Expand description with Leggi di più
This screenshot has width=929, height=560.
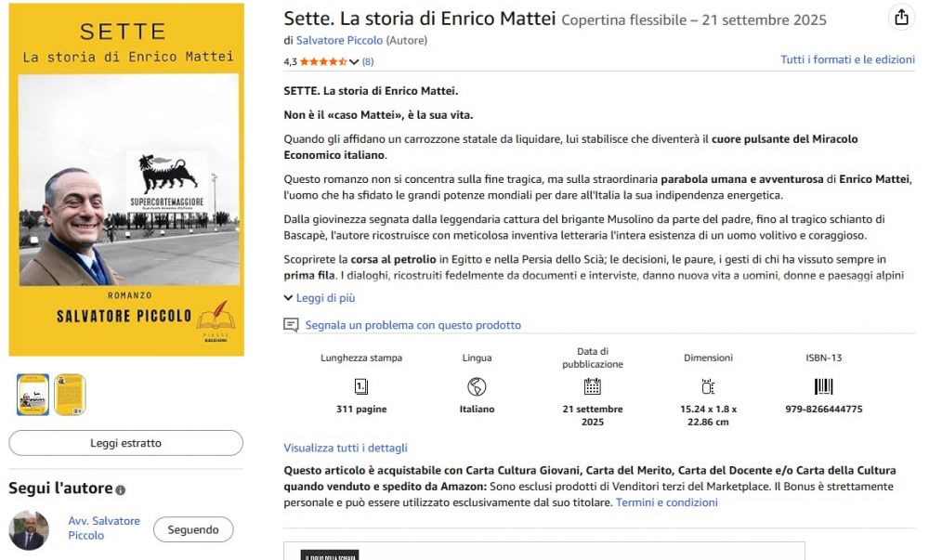320,298
